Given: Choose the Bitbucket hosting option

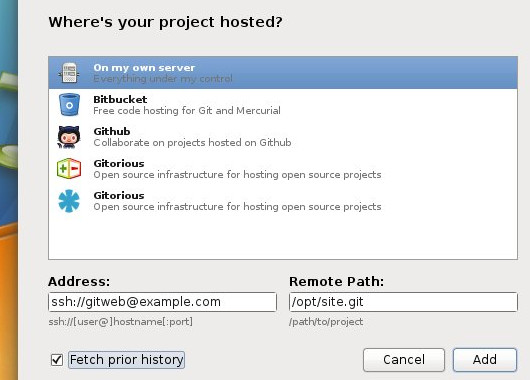Looking at the screenshot, I should [283, 105].
